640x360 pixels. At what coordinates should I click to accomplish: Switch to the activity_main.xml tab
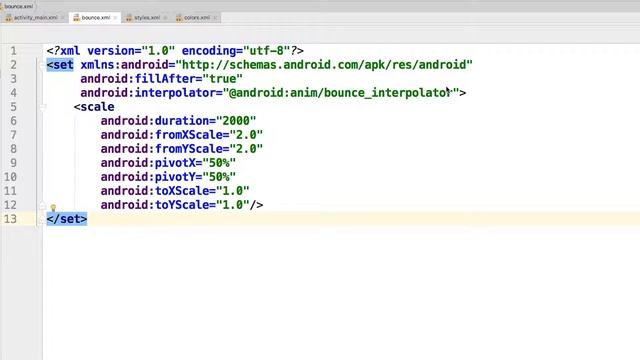point(35,18)
